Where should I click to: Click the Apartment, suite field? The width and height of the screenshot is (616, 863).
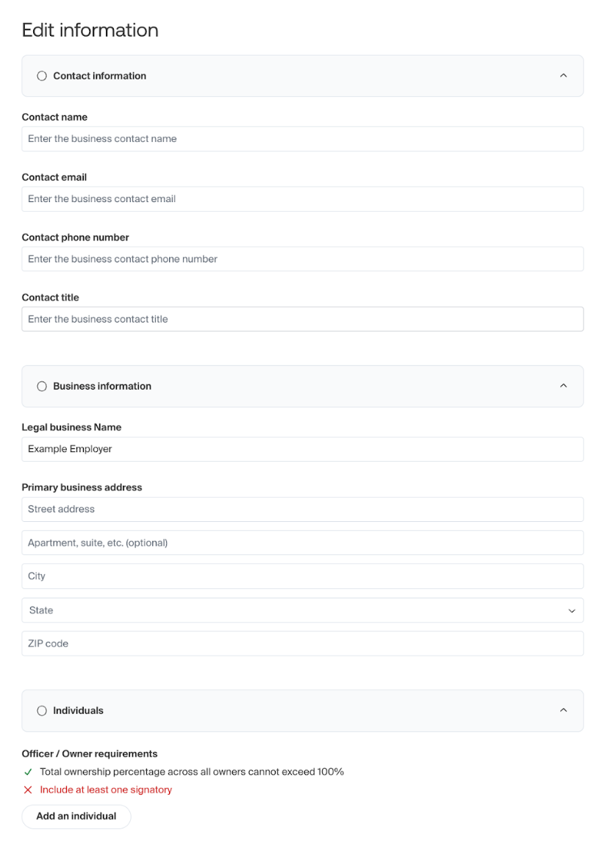coord(302,543)
